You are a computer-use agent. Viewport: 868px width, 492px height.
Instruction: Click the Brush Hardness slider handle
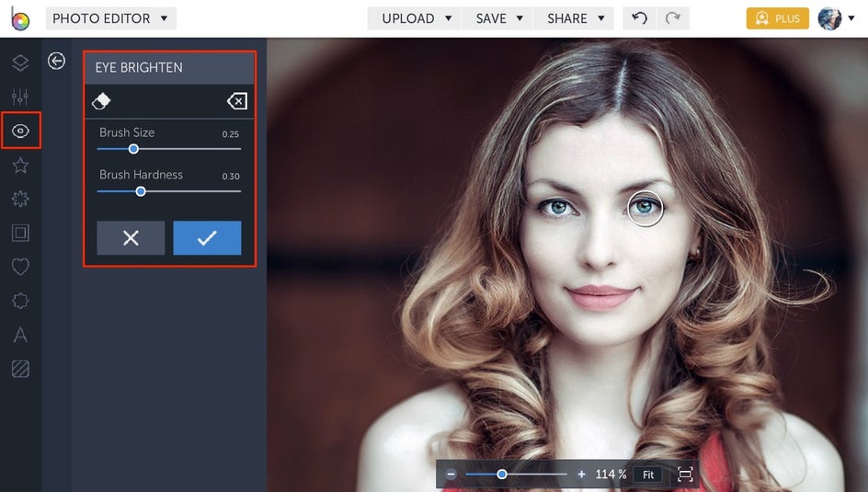(x=141, y=191)
